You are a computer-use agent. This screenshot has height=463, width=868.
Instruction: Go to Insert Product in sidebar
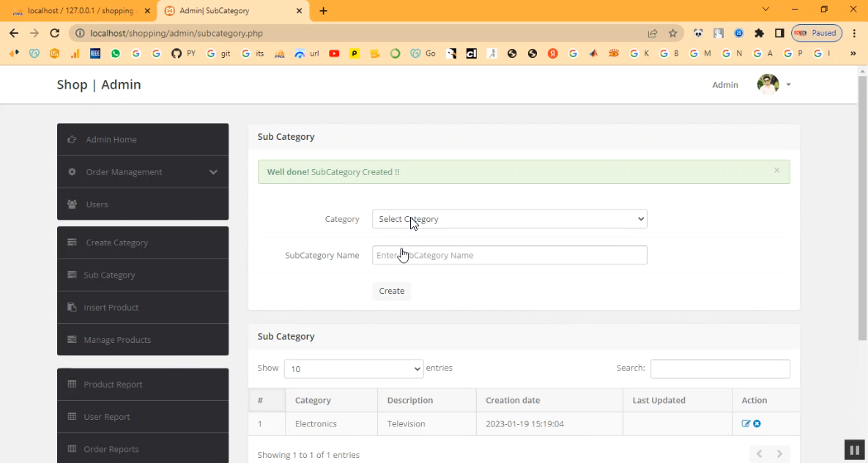pyautogui.click(x=111, y=308)
